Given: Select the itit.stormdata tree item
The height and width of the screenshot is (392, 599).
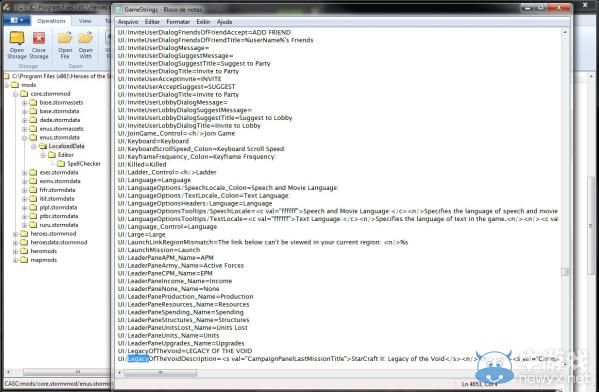Looking at the screenshot, I should tap(57, 199).
